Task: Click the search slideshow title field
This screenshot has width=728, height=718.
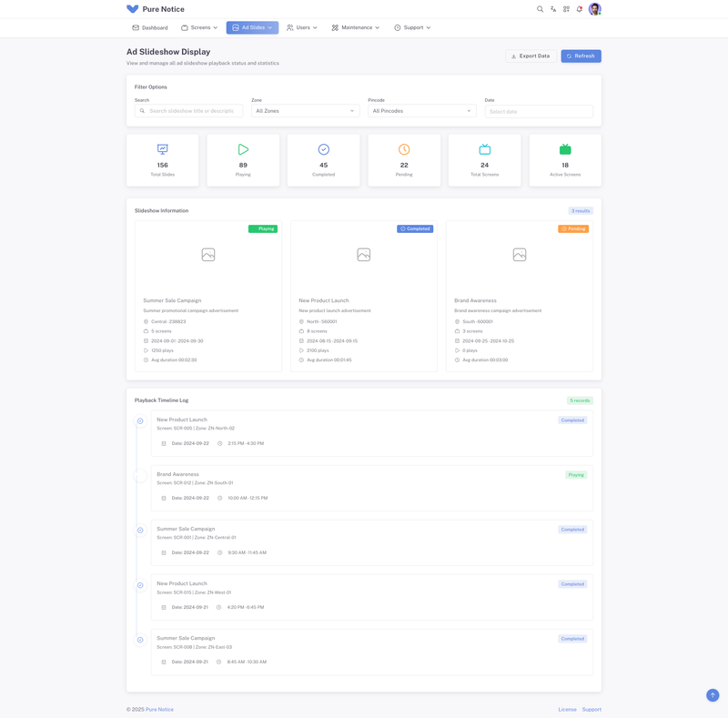Action: click(x=188, y=111)
